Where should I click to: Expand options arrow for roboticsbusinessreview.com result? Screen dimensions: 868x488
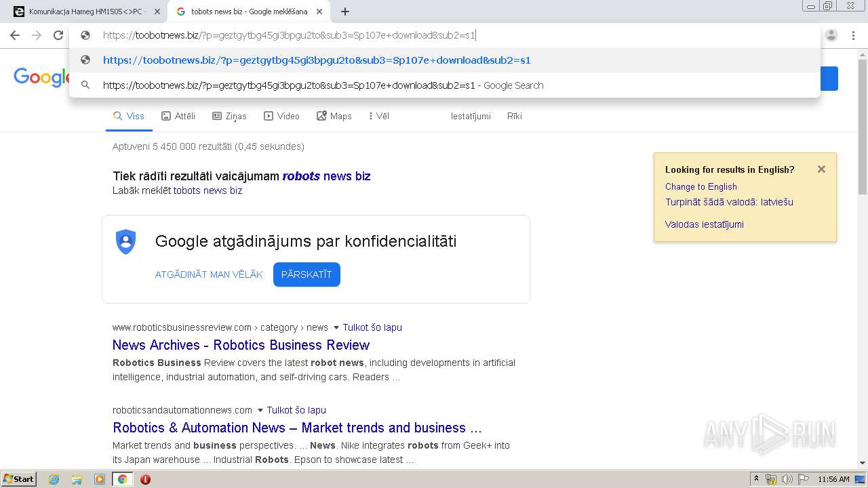pos(336,327)
